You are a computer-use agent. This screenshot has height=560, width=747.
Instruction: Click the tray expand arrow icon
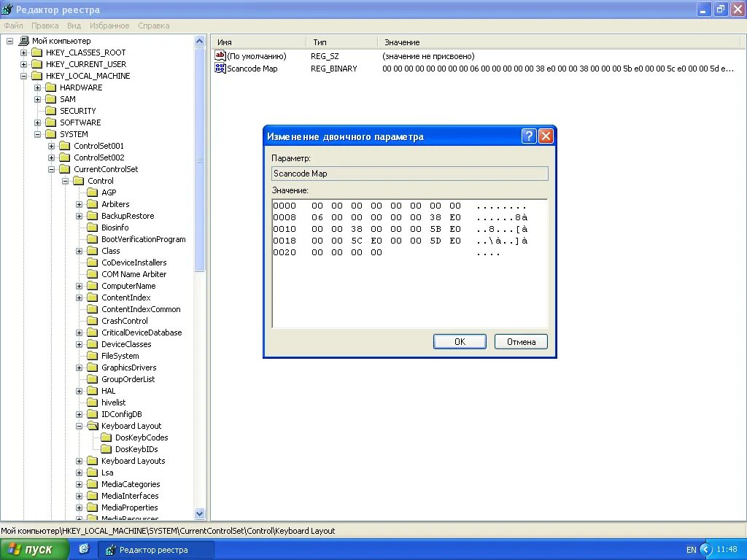click(x=706, y=550)
